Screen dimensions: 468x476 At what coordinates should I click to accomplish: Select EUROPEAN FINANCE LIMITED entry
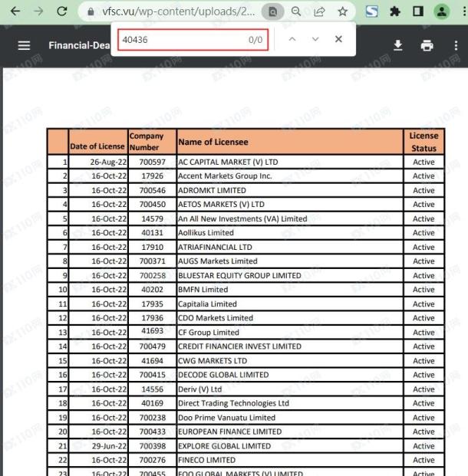coord(229,432)
